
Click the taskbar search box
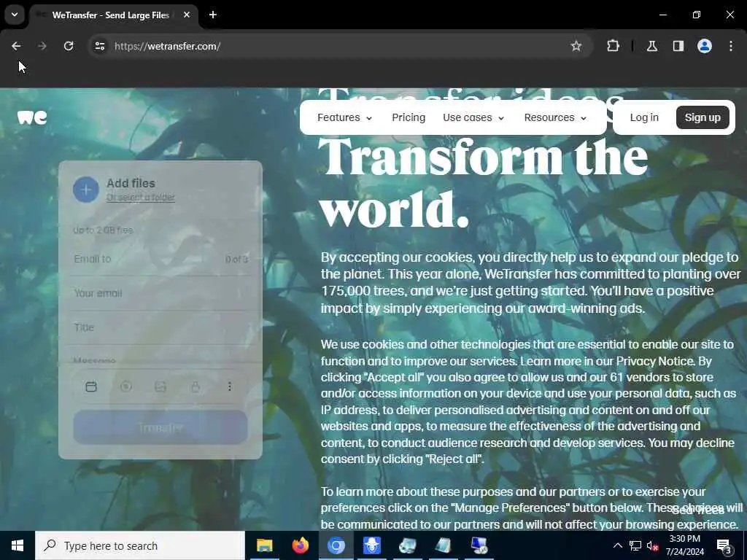coord(140,545)
